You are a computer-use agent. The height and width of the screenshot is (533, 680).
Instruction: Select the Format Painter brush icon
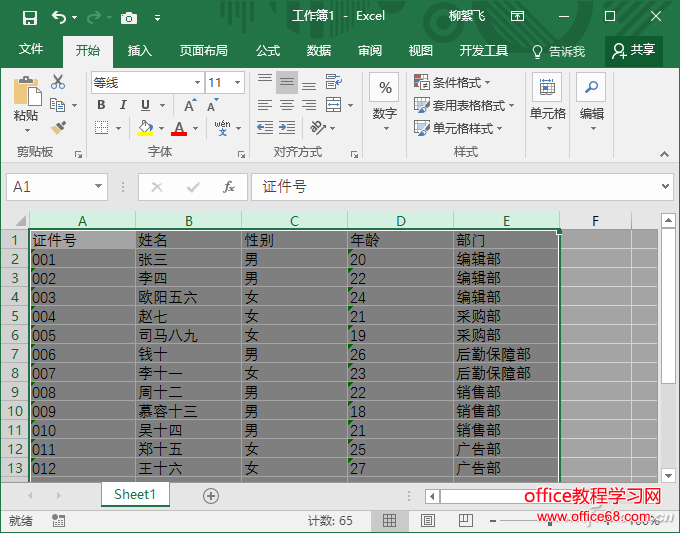tap(57, 127)
